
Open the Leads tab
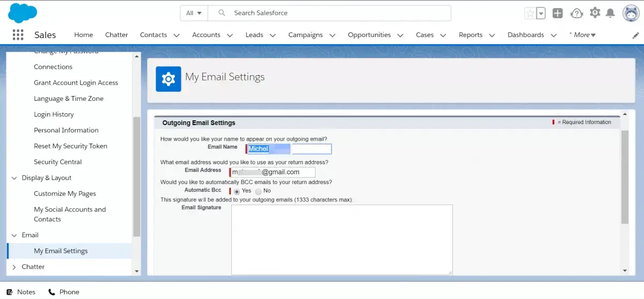click(x=254, y=35)
